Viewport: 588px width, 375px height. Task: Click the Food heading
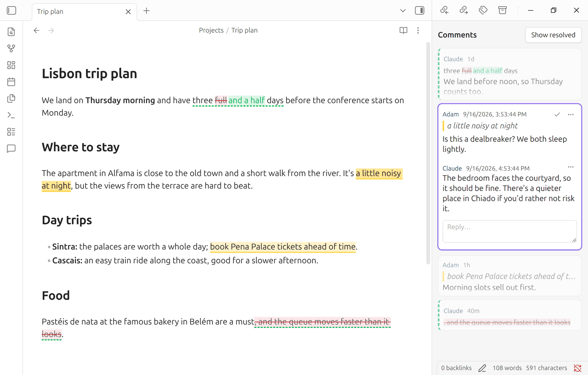tap(55, 296)
